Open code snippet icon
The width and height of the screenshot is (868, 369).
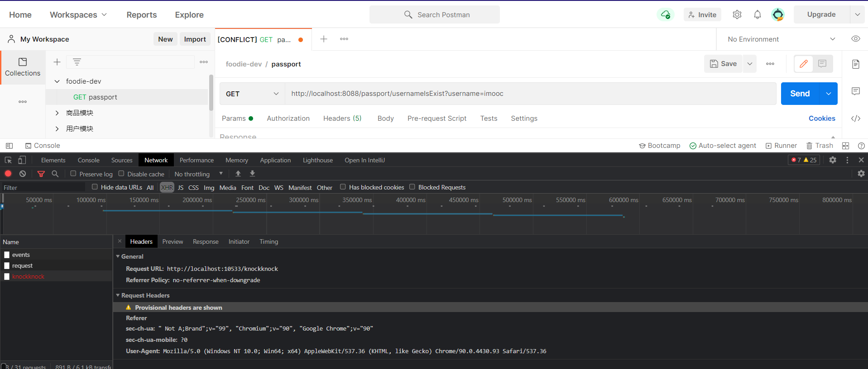856,118
